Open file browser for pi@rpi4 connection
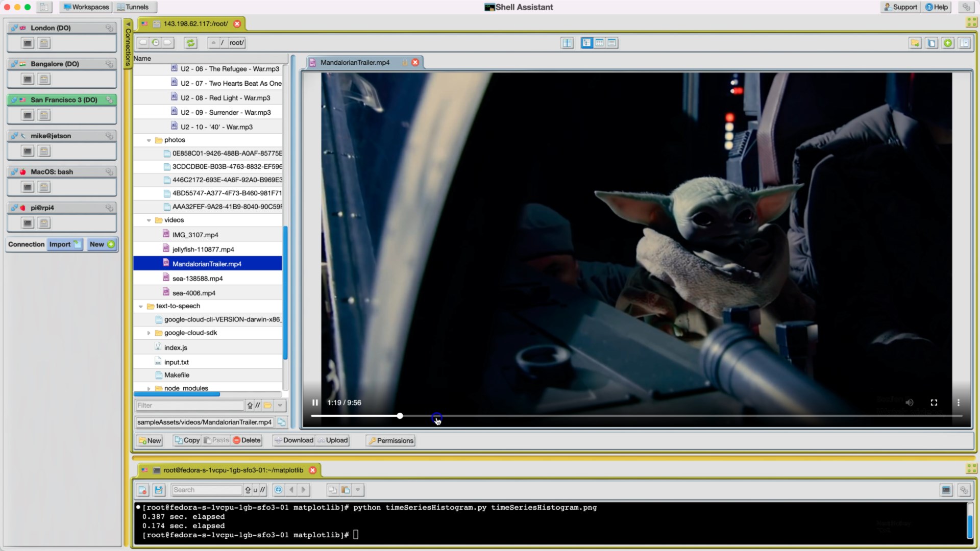Image resolution: width=980 pixels, height=551 pixels. click(44, 223)
